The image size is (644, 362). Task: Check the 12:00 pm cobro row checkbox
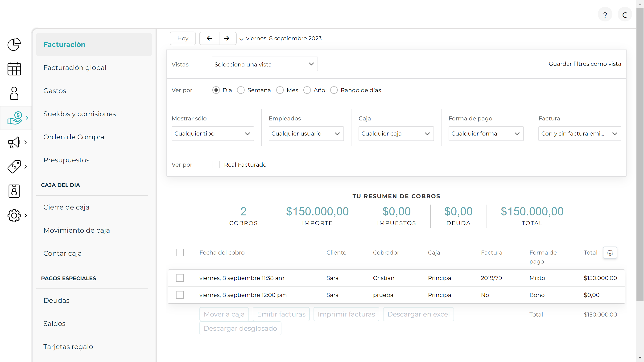[180, 295]
